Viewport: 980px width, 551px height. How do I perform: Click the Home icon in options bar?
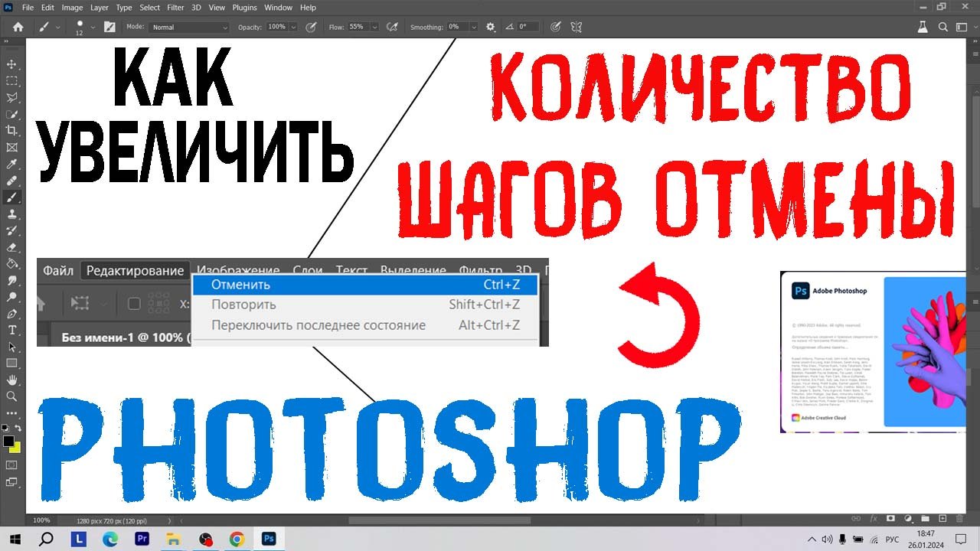[18, 27]
